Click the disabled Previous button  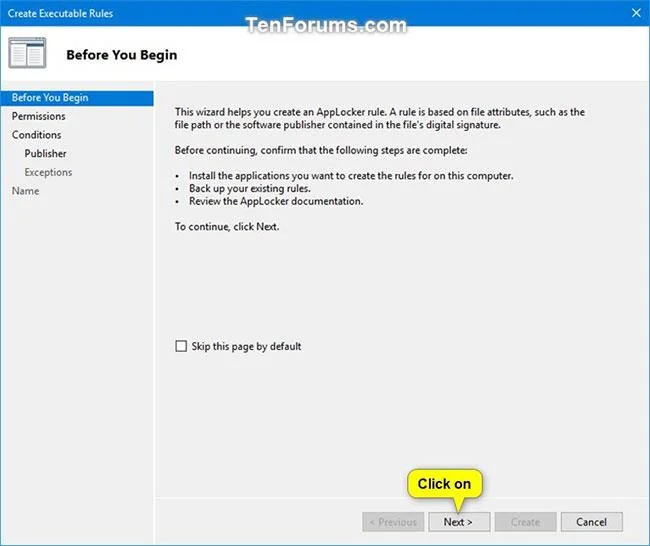click(393, 522)
